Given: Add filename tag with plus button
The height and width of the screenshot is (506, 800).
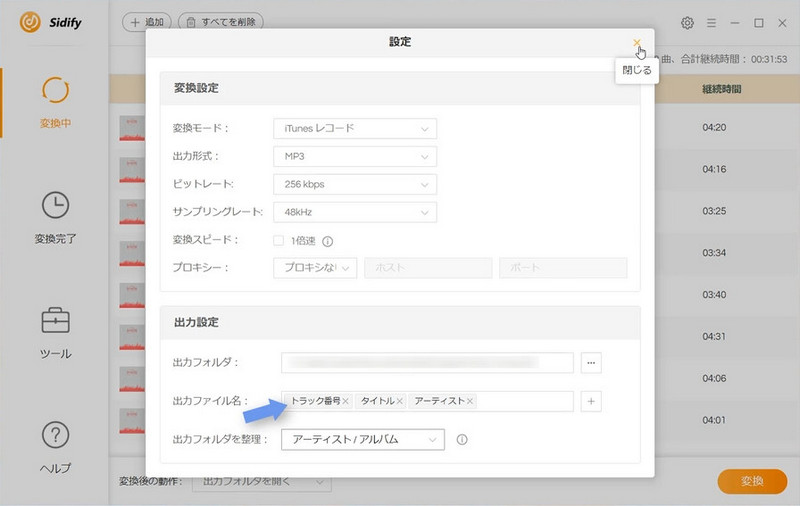Looking at the screenshot, I should click(591, 401).
